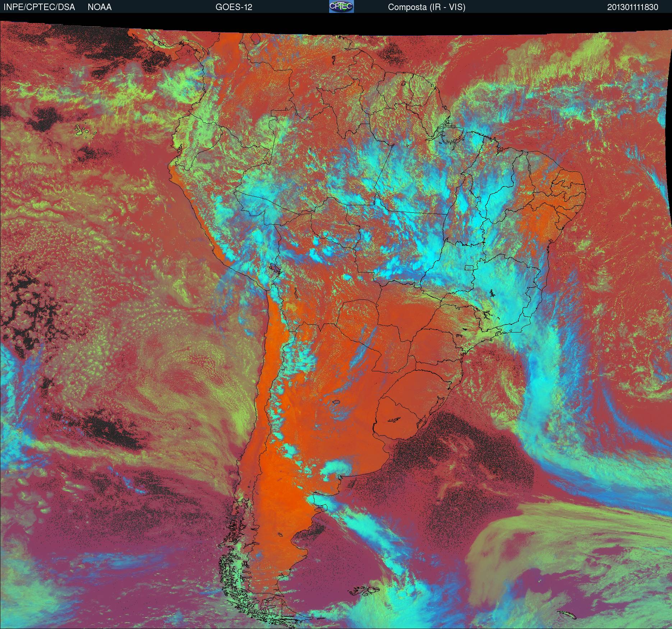Click the 201301111830 timestamp
The image size is (672, 629).
633,7
